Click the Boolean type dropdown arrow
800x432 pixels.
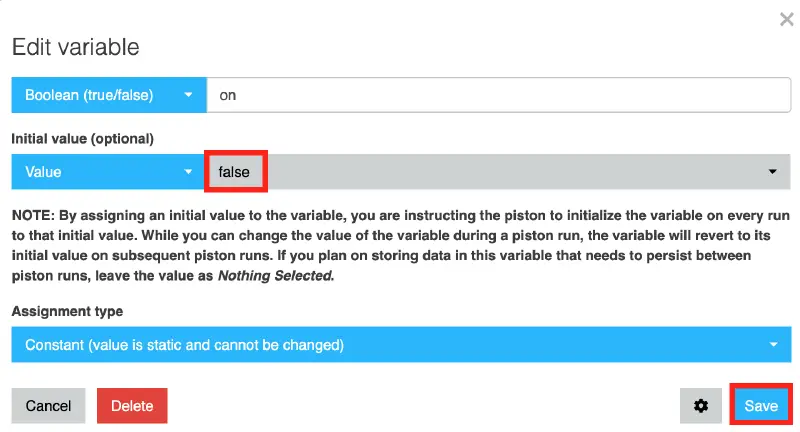point(188,96)
